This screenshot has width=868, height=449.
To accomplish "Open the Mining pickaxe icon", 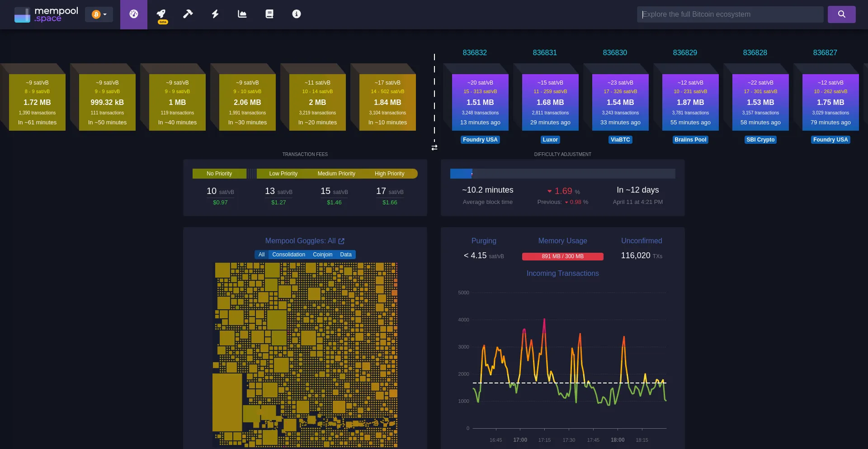I will [x=188, y=14].
